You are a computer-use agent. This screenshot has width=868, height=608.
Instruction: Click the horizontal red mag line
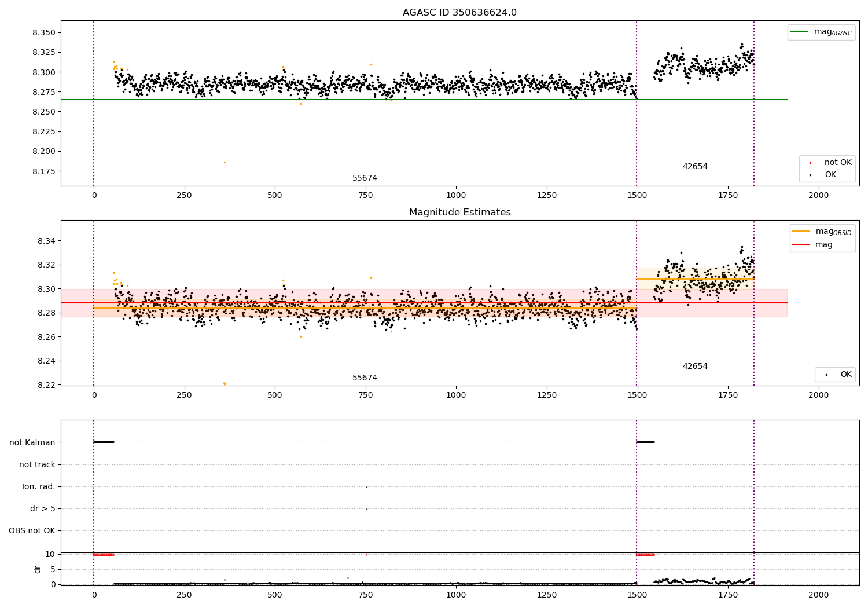point(424,303)
